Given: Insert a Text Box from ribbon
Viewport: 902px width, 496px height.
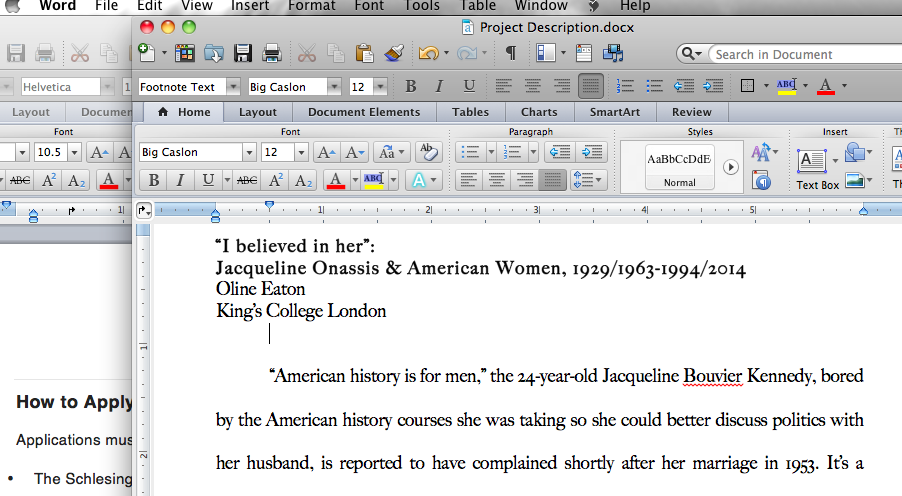Looking at the screenshot, I should pos(817,169).
